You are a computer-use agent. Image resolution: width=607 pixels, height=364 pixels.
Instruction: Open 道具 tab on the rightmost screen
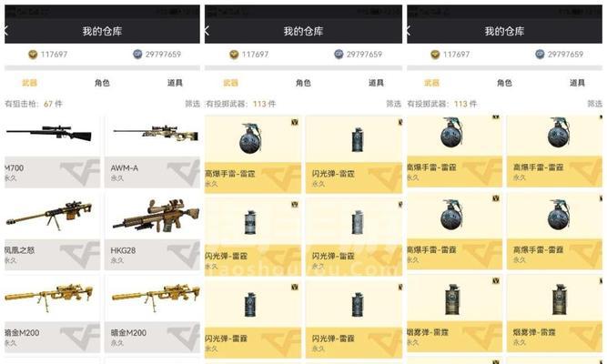point(577,83)
